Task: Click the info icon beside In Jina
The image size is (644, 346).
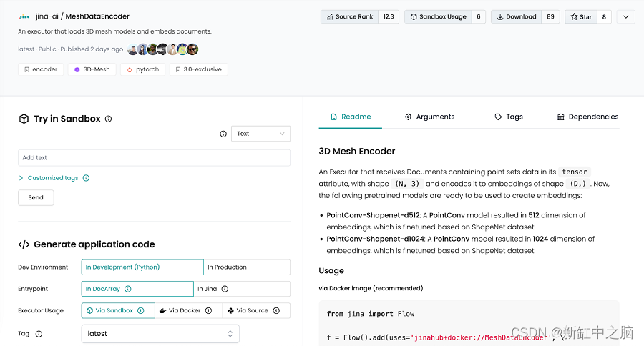Action: pos(225,289)
